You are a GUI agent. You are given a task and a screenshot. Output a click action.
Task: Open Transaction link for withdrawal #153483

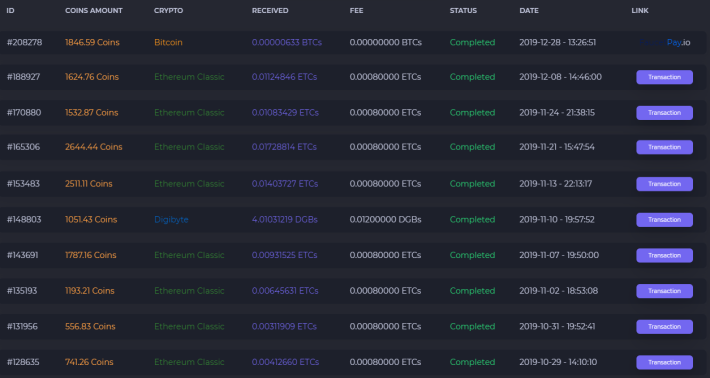coord(664,184)
